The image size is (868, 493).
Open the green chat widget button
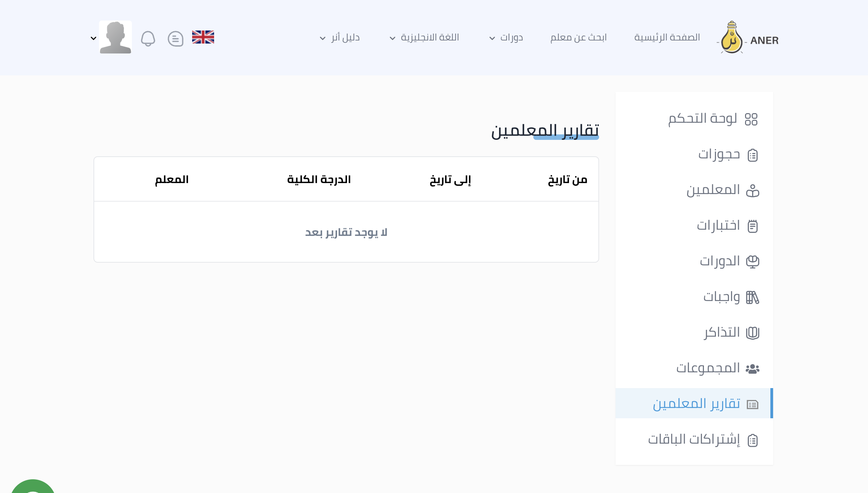(x=33, y=486)
